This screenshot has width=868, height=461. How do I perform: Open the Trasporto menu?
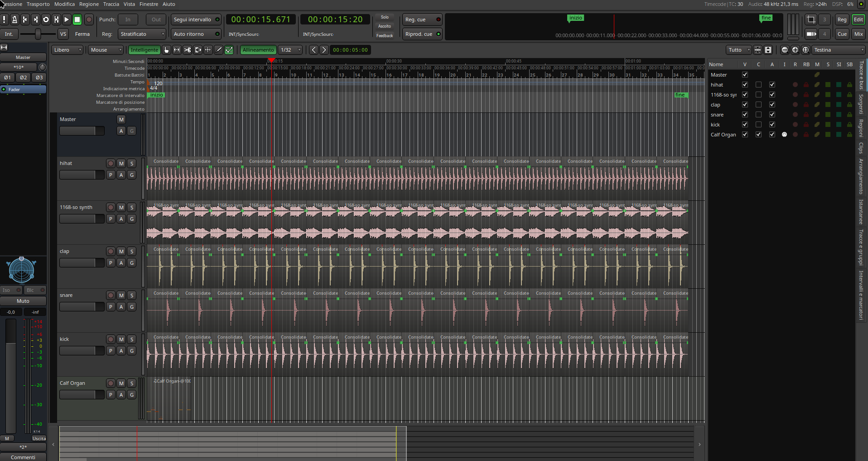click(x=38, y=4)
